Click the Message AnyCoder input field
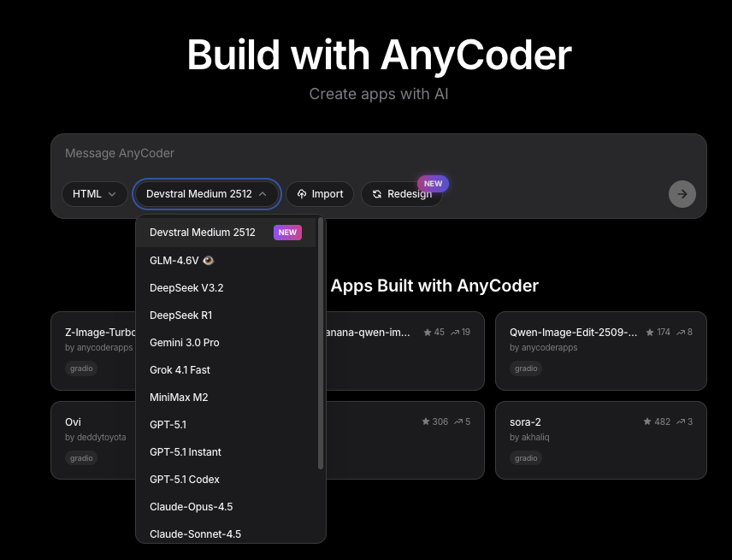Viewport: 732px width, 560px height. pyautogui.click(x=119, y=152)
